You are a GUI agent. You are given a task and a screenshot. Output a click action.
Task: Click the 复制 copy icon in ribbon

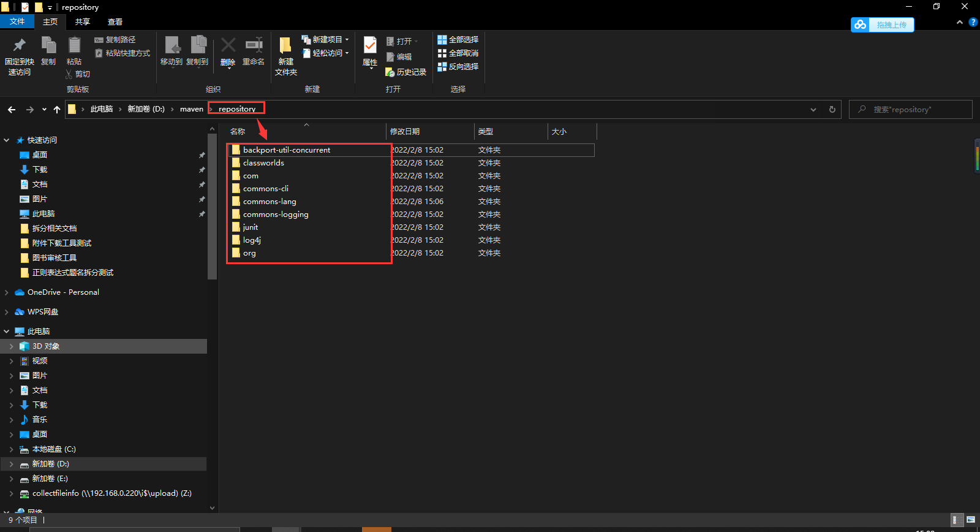pos(48,45)
